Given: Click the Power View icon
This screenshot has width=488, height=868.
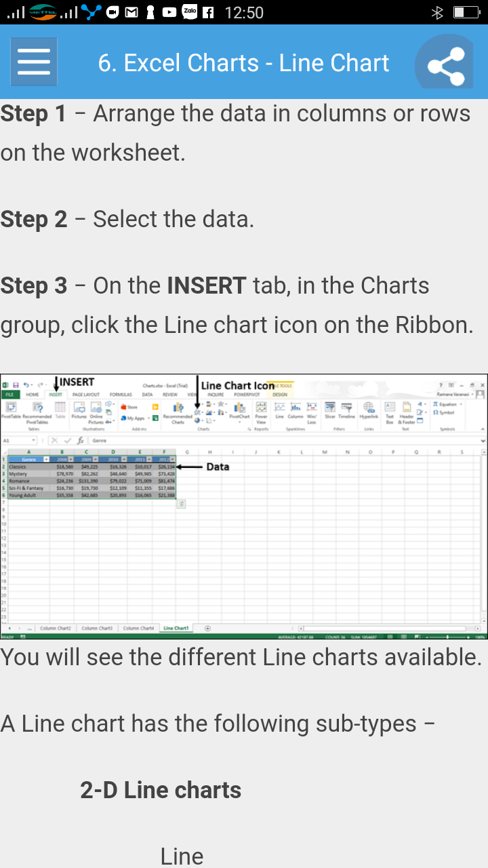Looking at the screenshot, I should click(261, 409).
